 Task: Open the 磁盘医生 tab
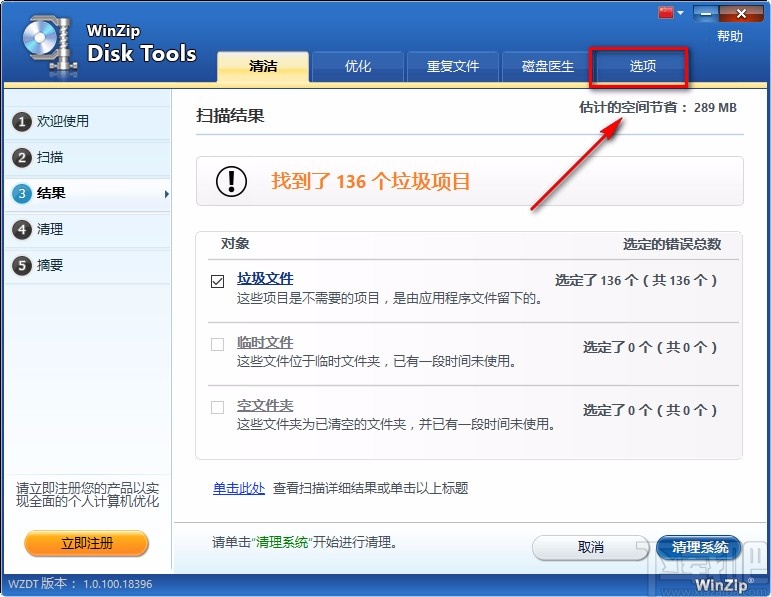[548, 66]
